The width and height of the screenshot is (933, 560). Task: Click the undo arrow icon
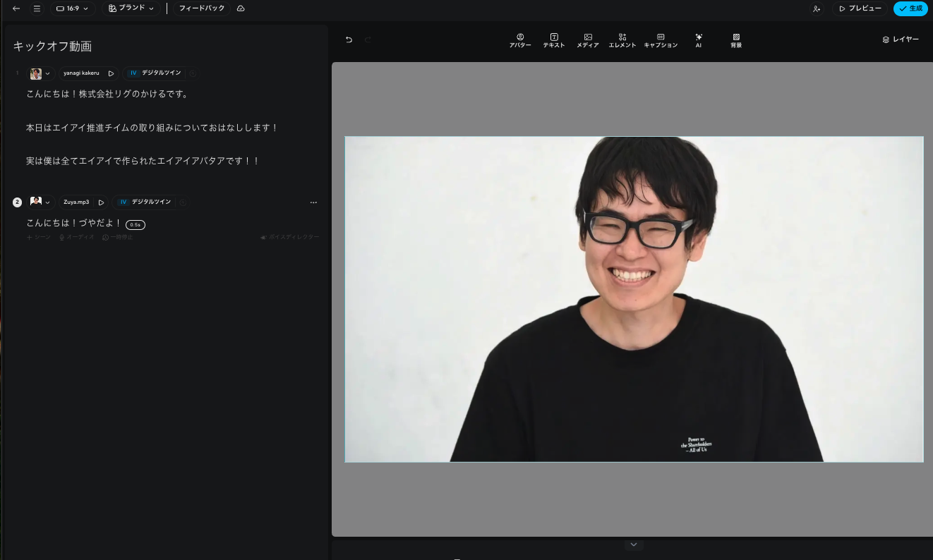349,40
